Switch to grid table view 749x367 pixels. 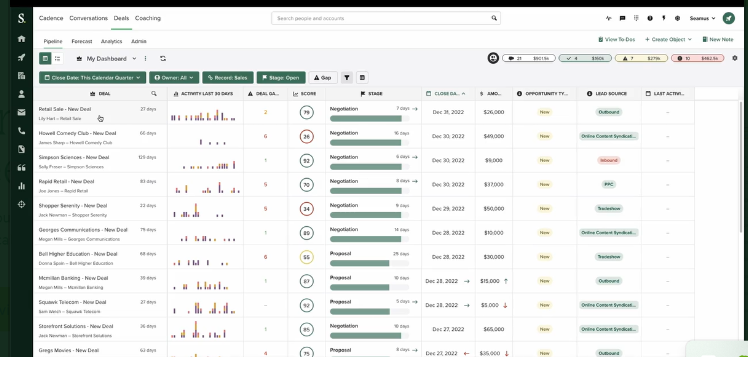[45, 58]
